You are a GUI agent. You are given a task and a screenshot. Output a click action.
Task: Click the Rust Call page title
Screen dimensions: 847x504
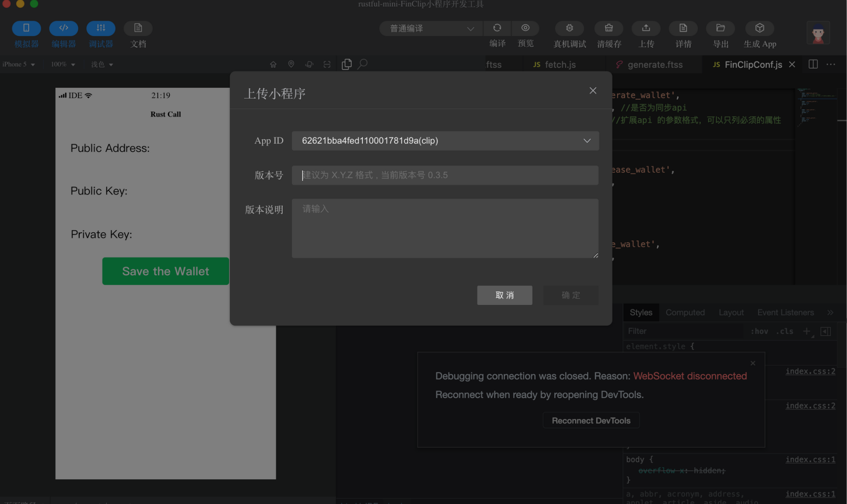pyautogui.click(x=166, y=114)
